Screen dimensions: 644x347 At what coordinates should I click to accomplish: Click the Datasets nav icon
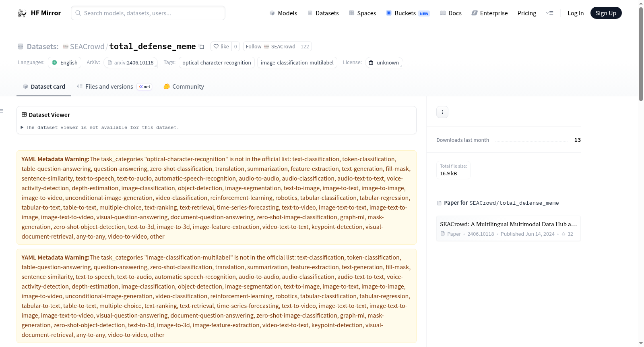[x=310, y=13]
